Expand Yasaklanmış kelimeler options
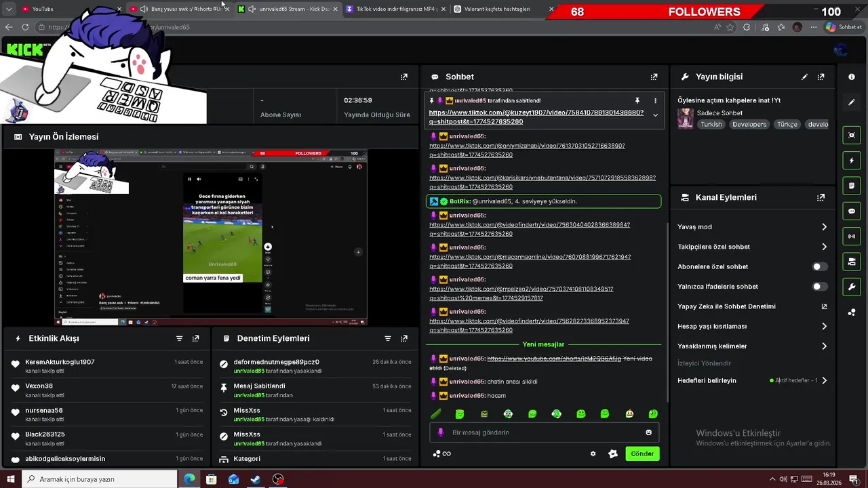 (x=824, y=346)
